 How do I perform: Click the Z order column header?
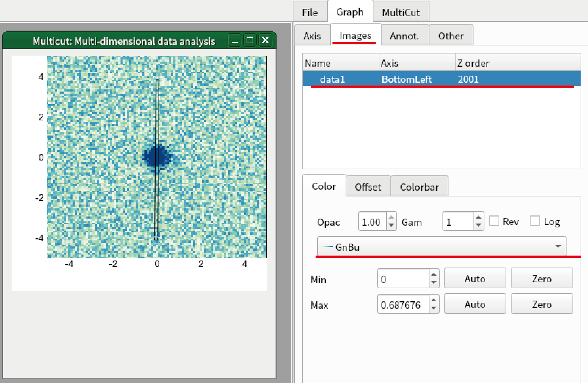pyautogui.click(x=518, y=63)
